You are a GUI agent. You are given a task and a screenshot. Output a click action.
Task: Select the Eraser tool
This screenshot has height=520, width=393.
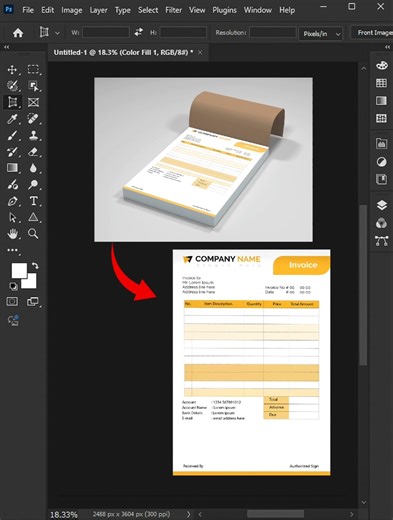[33, 152]
